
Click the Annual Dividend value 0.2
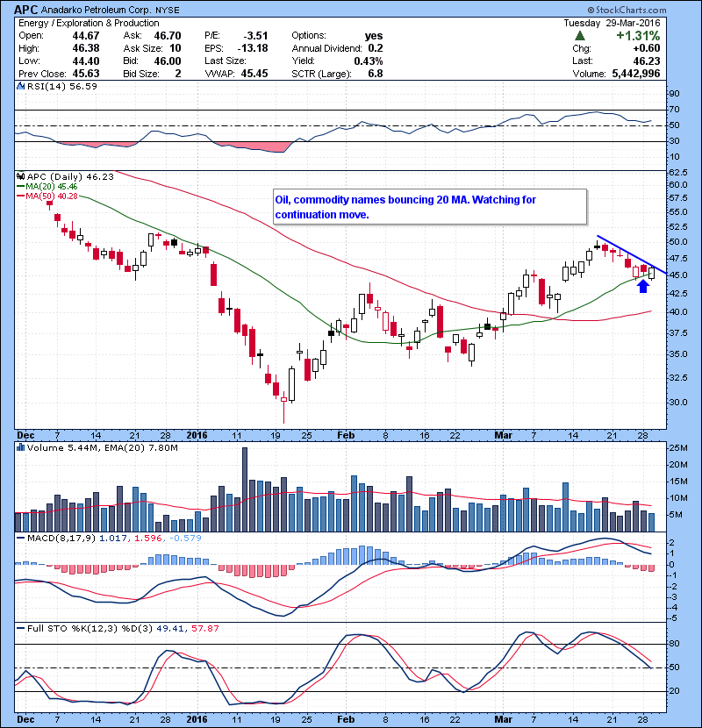tap(376, 48)
